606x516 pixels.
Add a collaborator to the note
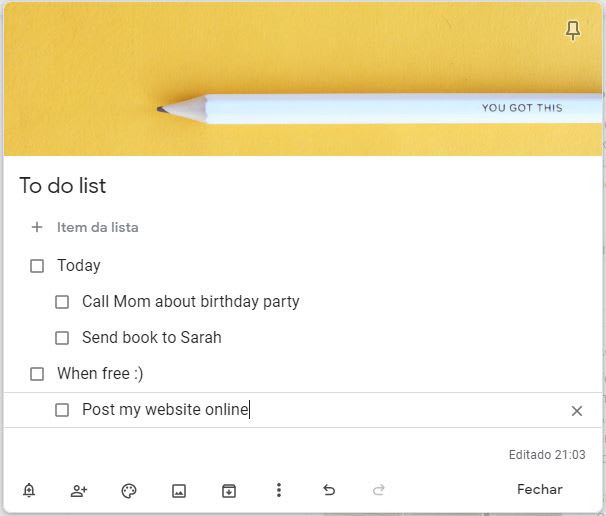(79, 490)
